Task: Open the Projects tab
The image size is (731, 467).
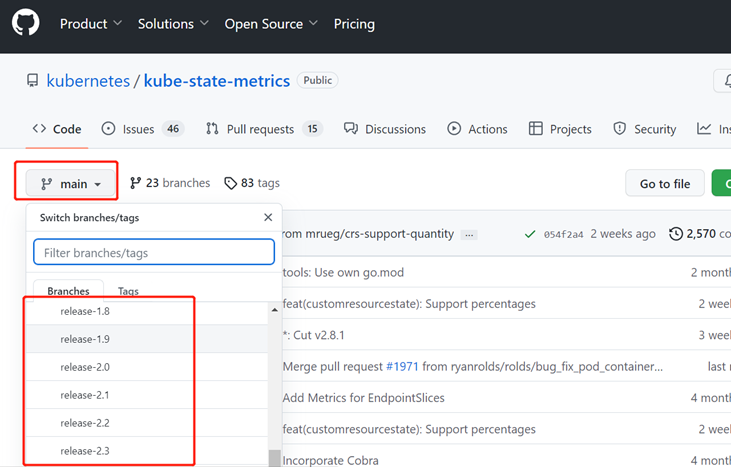Action: (x=560, y=129)
